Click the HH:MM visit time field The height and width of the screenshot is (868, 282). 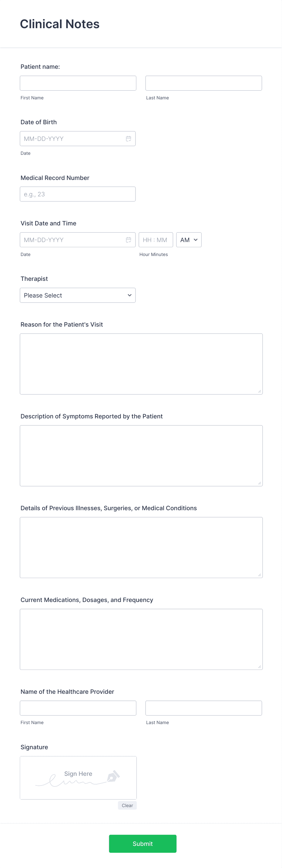(156, 240)
